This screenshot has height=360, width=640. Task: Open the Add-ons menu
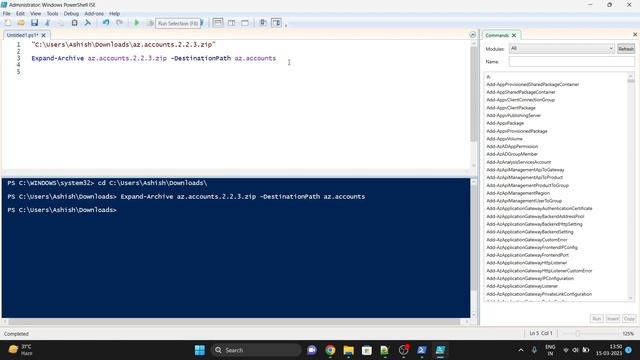coord(94,13)
